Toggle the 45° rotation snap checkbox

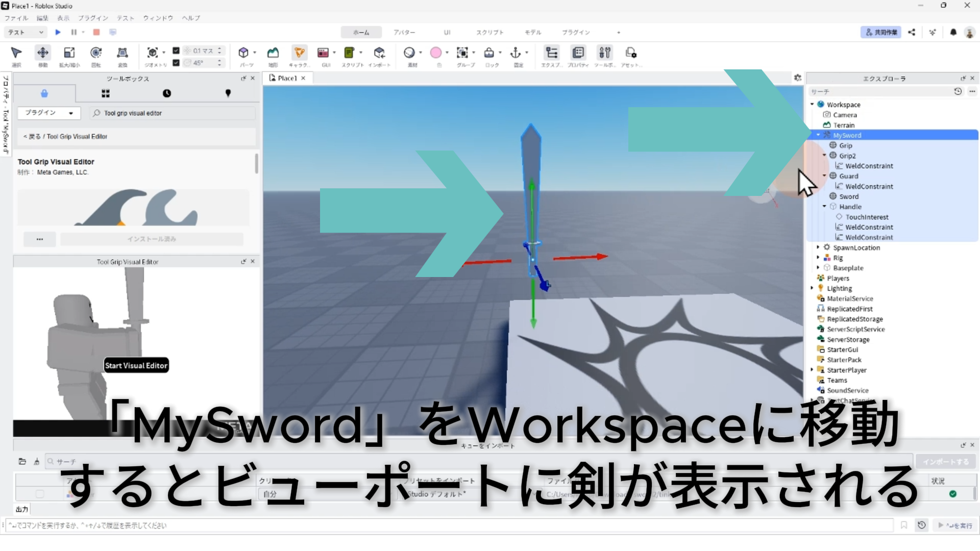[176, 63]
